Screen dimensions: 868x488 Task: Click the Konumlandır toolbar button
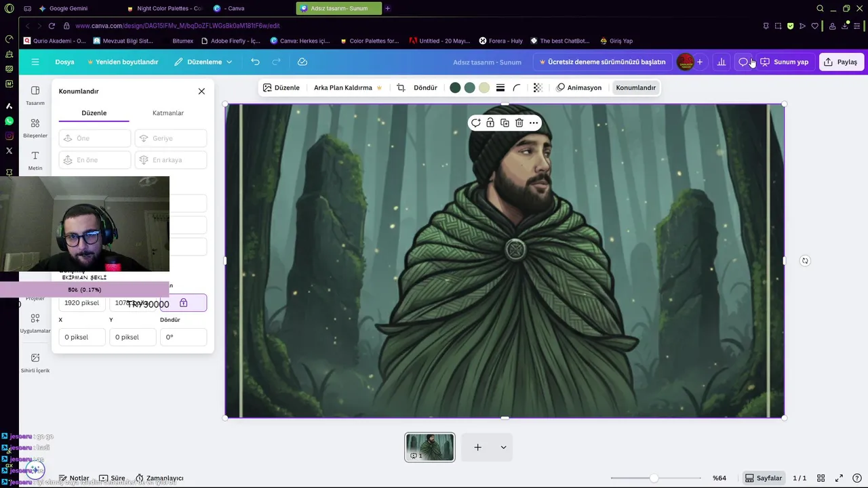[x=635, y=87]
